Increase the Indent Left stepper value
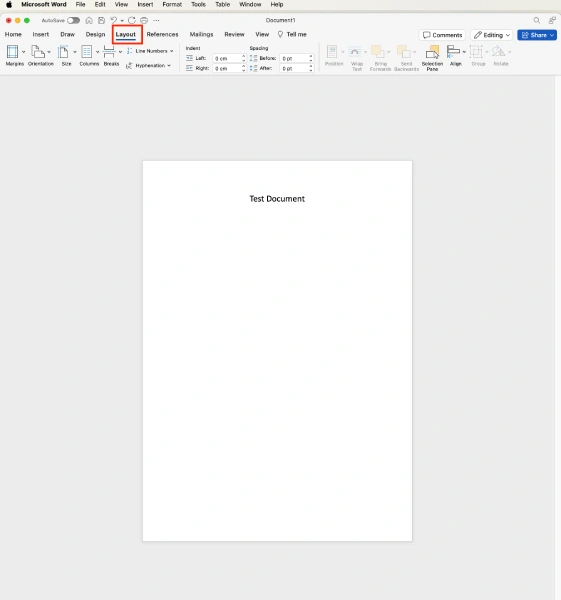 (243, 56)
